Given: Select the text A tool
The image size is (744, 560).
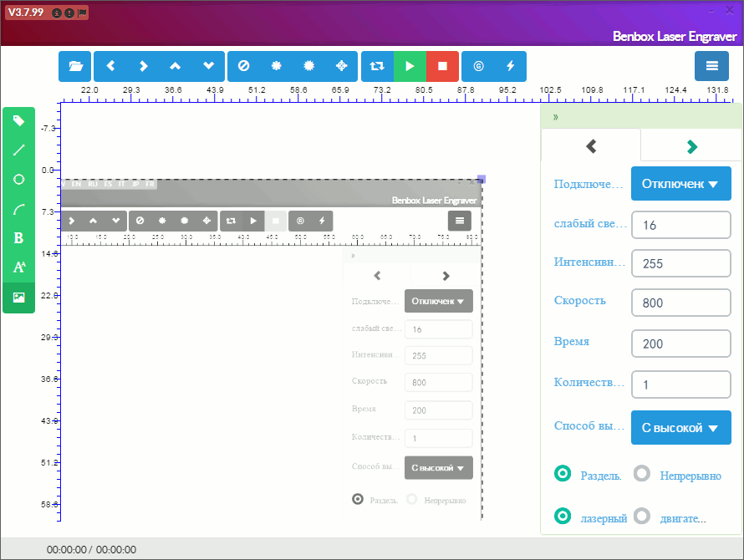Looking at the screenshot, I should point(18,267).
